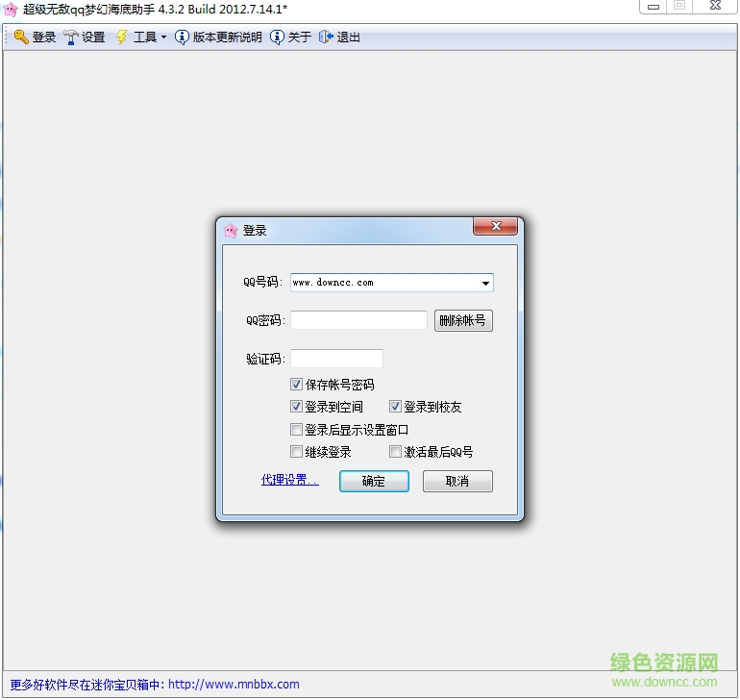Check the 激活最后QQ号 option
740x700 pixels.
[x=395, y=452]
